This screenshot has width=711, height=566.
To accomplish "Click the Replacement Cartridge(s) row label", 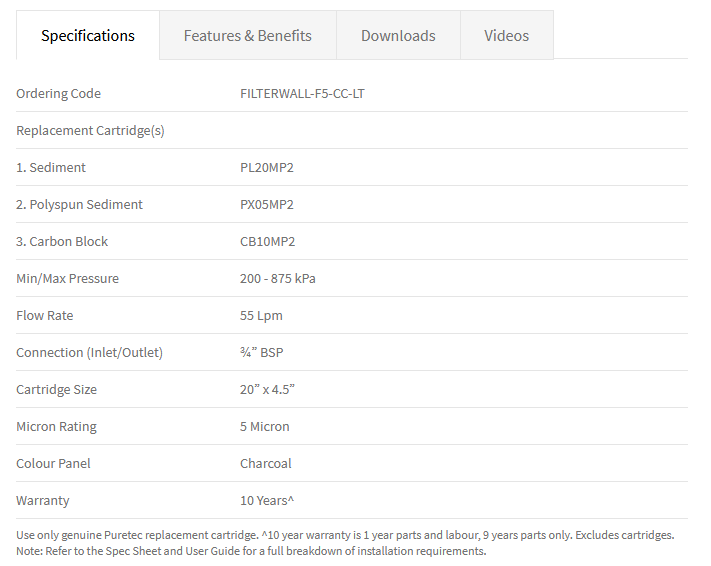I will point(90,131).
